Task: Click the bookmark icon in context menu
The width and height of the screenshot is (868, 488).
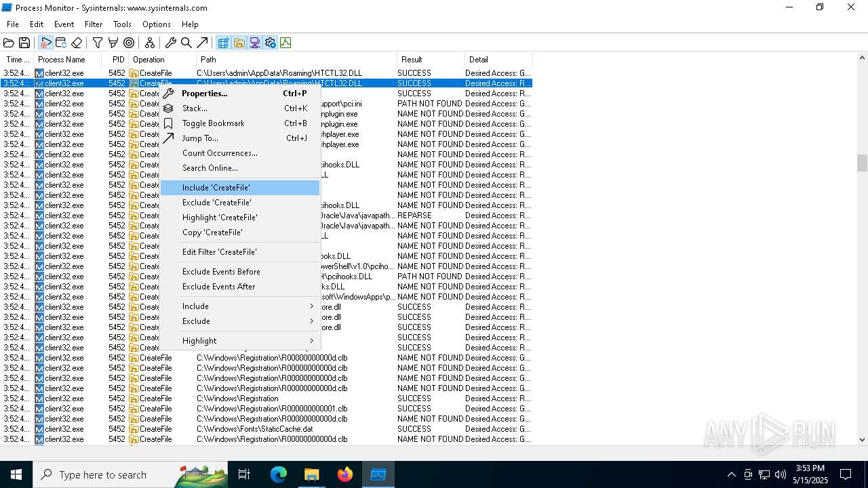Action: (x=168, y=123)
